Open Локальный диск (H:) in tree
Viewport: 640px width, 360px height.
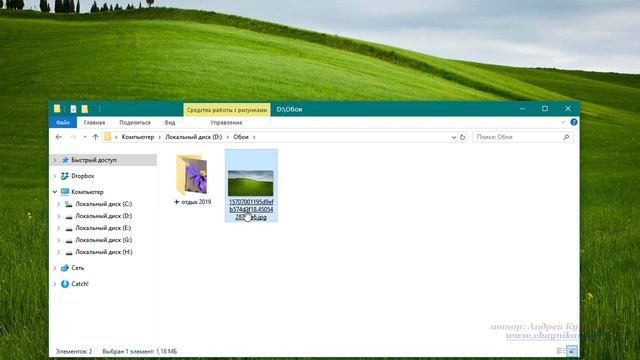104,252
